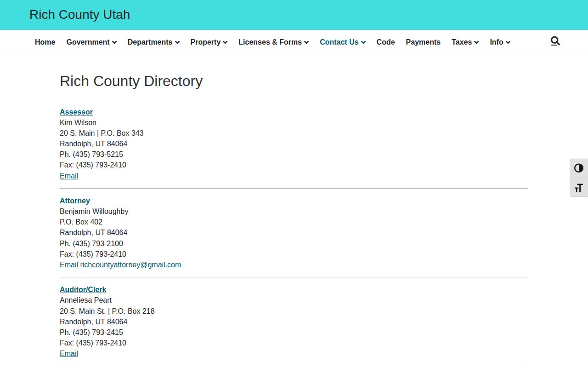The image size is (588, 368).
Task: Open the search magnifier icon
Action: click(x=555, y=41)
